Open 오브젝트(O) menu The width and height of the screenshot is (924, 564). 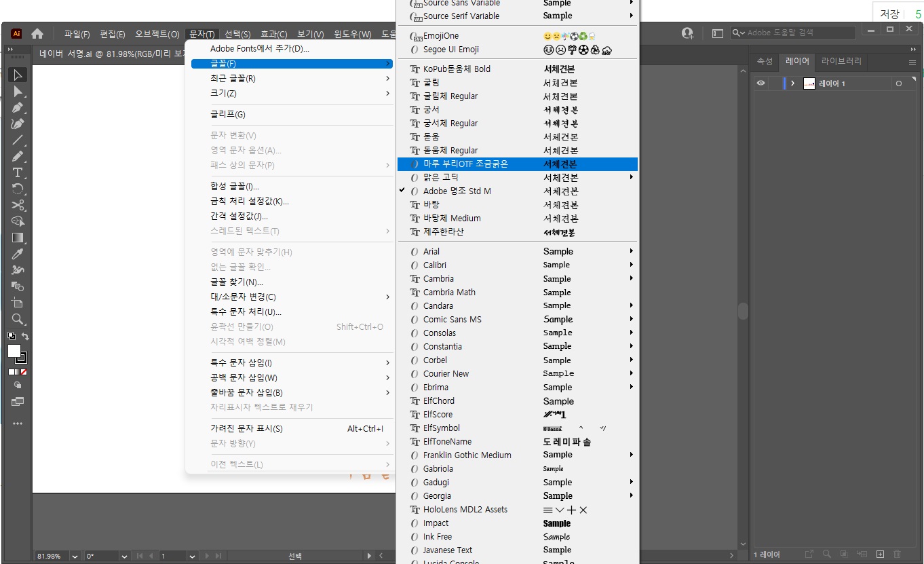click(157, 34)
